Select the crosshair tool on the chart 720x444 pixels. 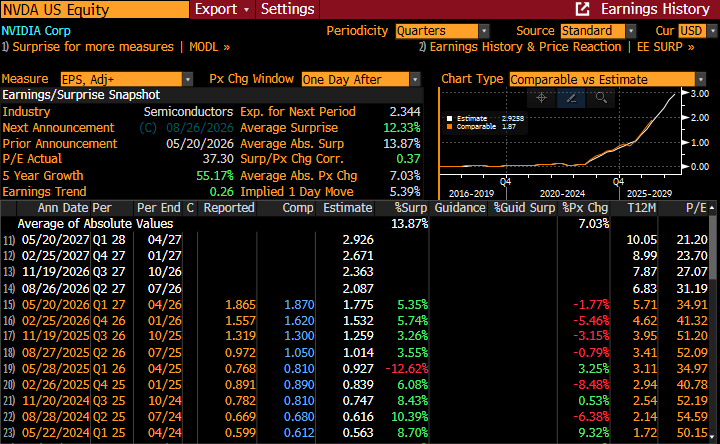tap(541, 98)
